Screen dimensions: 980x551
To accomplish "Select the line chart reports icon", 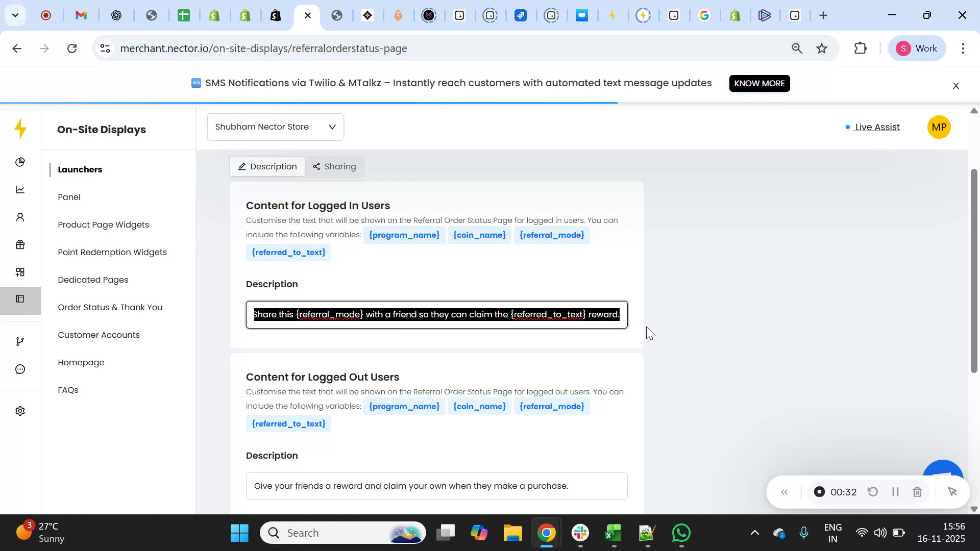I will 20,189.
